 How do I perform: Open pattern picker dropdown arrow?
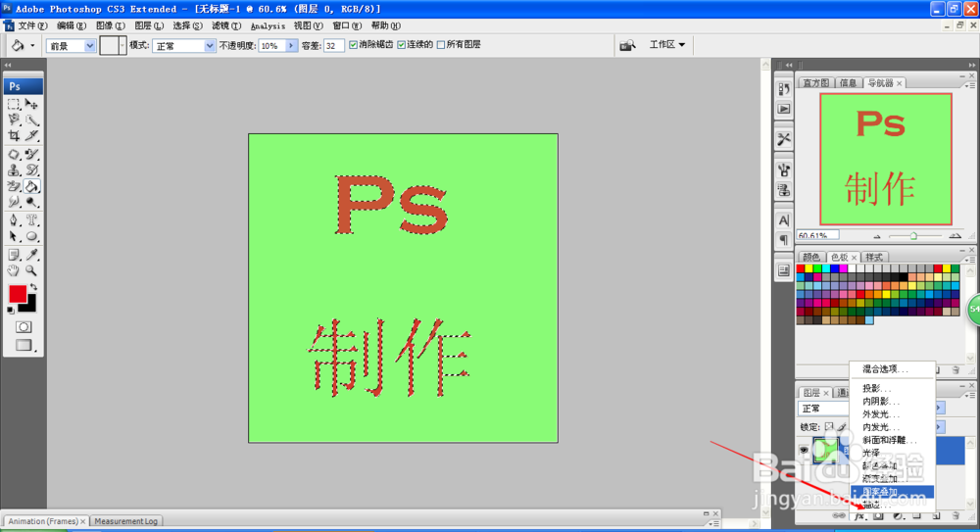[122, 46]
